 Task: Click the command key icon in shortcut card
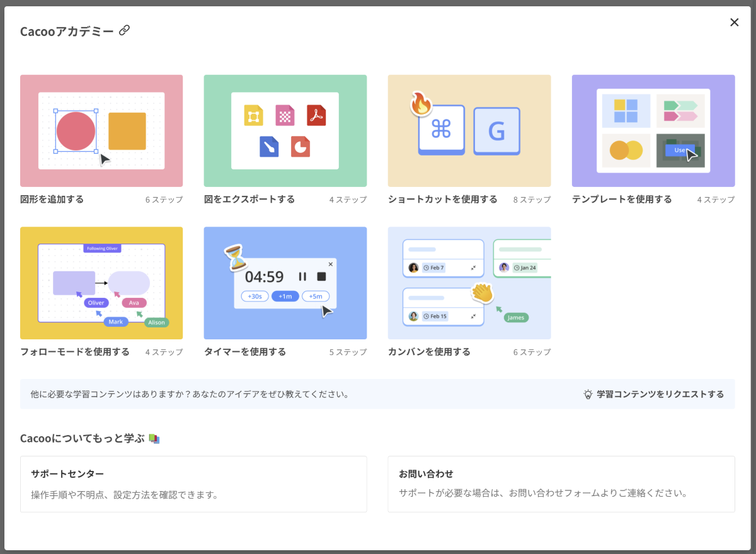pyautogui.click(x=441, y=130)
